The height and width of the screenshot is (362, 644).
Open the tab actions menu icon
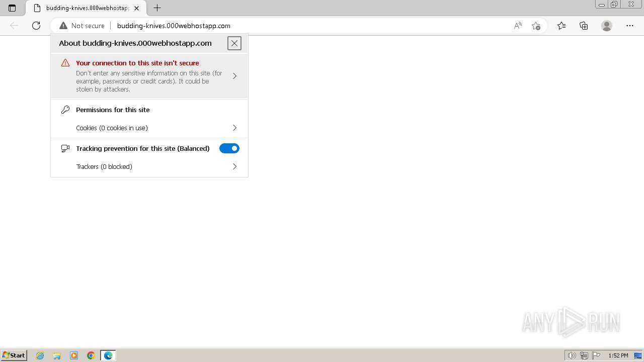point(12,8)
